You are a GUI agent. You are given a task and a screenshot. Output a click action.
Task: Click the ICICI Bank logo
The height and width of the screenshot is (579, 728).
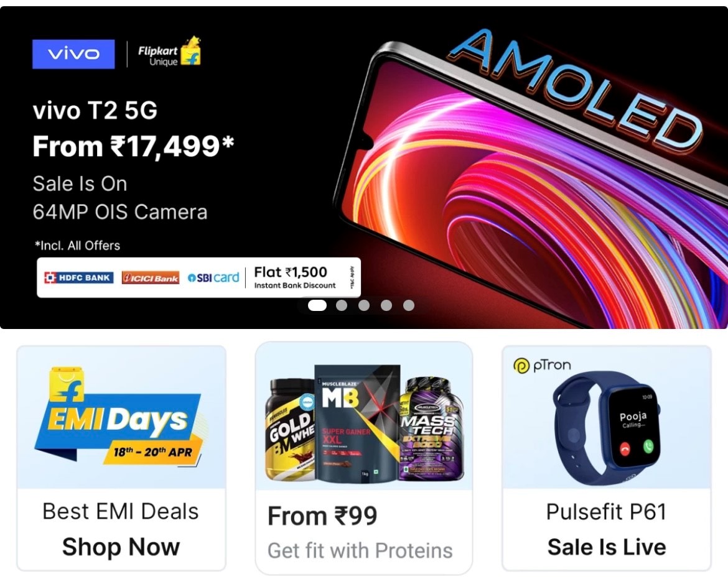[x=151, y=277]
